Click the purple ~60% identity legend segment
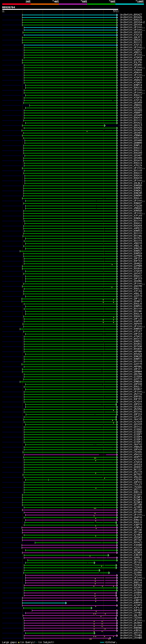The width and height of the screenshot is (146, 644). (73, 4)
